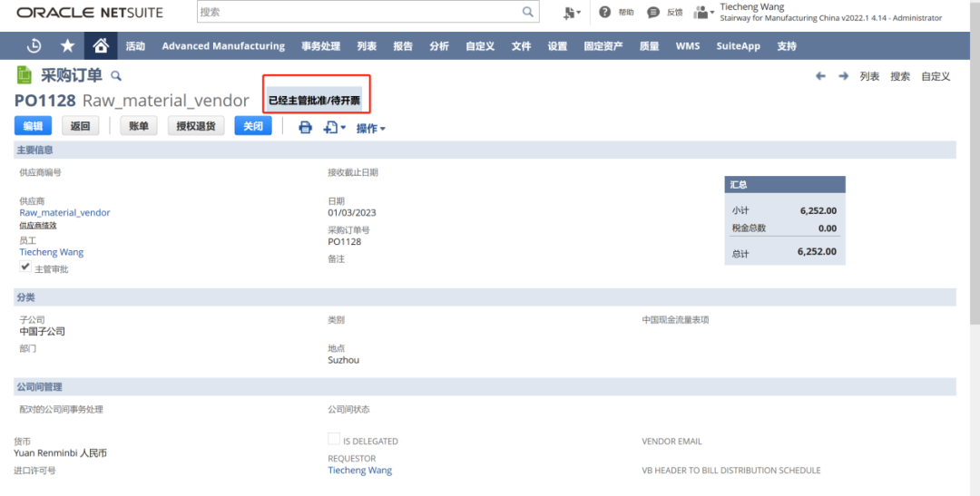Image resolution: width=980 pixels, height=496 pixels.
Task: Click the Tiecheng Wang account name in header
Action: (x=752, y=7)
